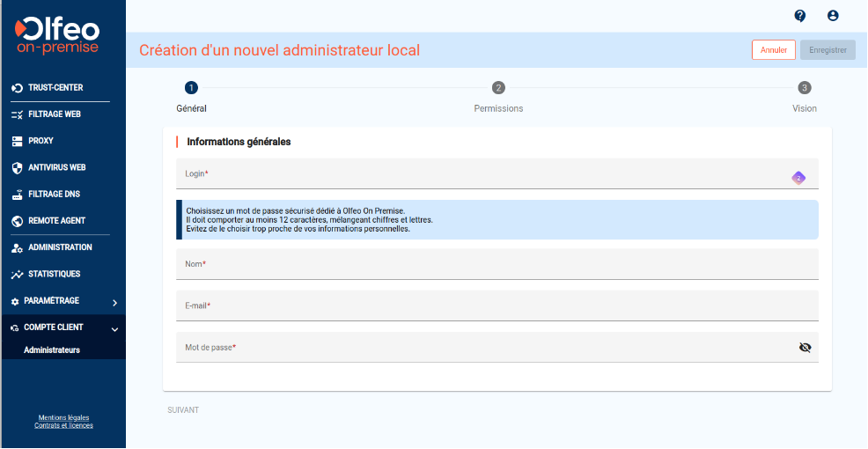Open the Mentions légales link
Viewport: 868px width, 449px height.
pyautogui.click(x=63, y=417)
